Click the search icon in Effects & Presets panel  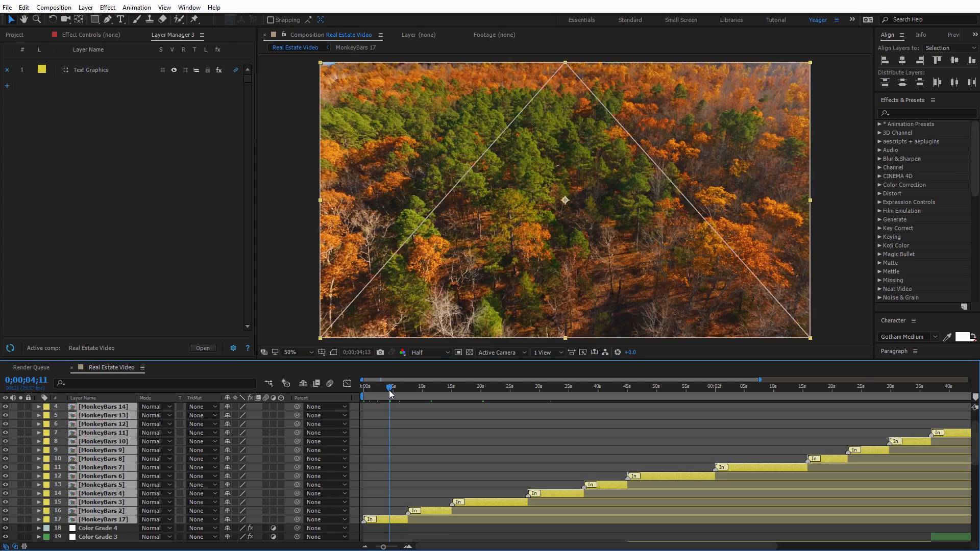click(x=885, y=112)
